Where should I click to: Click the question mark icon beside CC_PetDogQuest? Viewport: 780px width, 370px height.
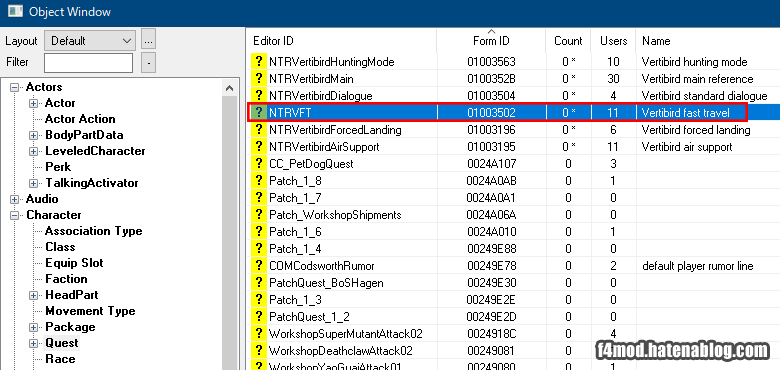tap(259, 164)
